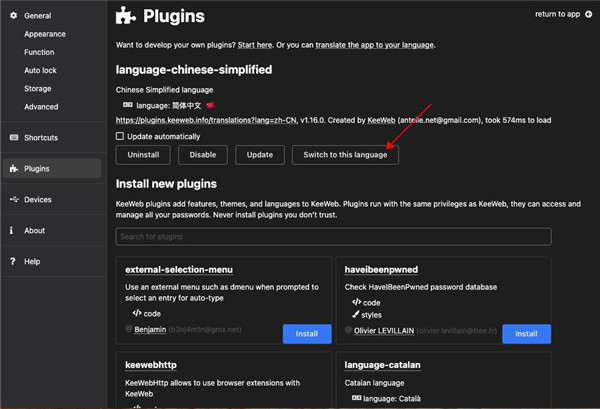
Task: Open the About page
Action: pyautogui.click(x=34, y=231)
